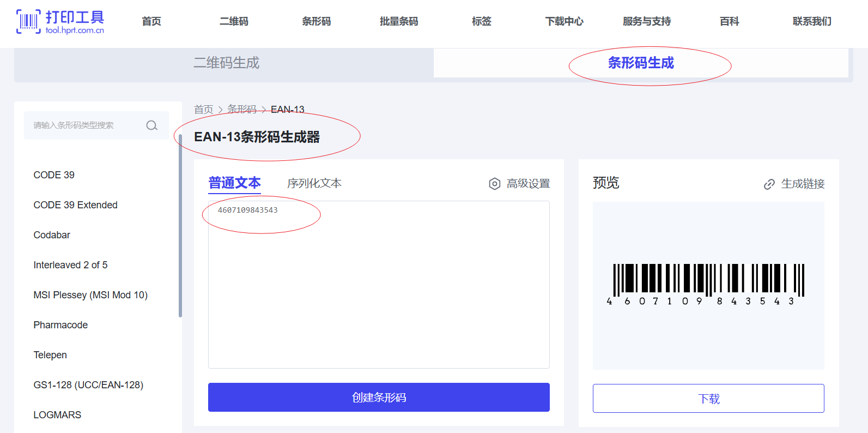Click the EAN-13条形码生成器 heading
The width and height of the screenshot is (868, 433).
pyautogui.click(x=257, y=137)
